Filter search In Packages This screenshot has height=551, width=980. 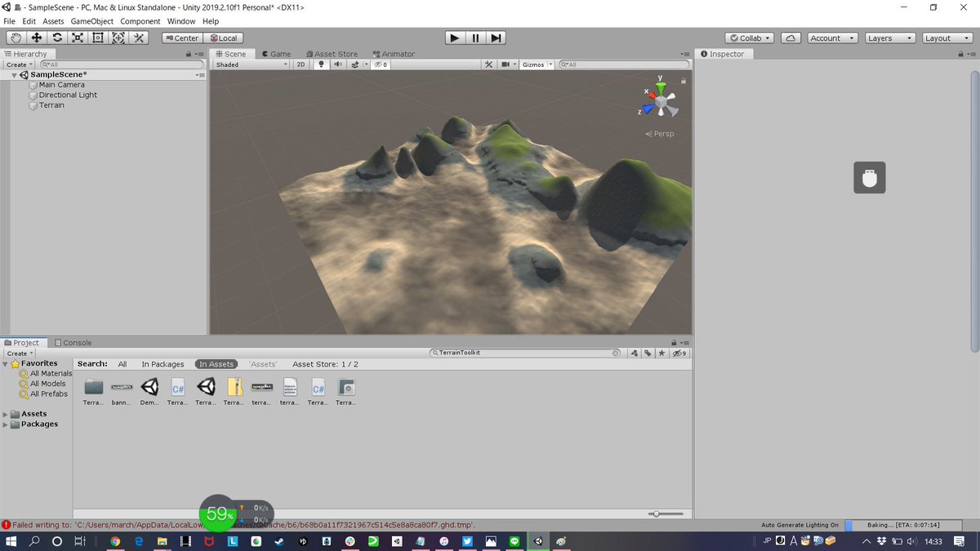click(x=163, y=364)
